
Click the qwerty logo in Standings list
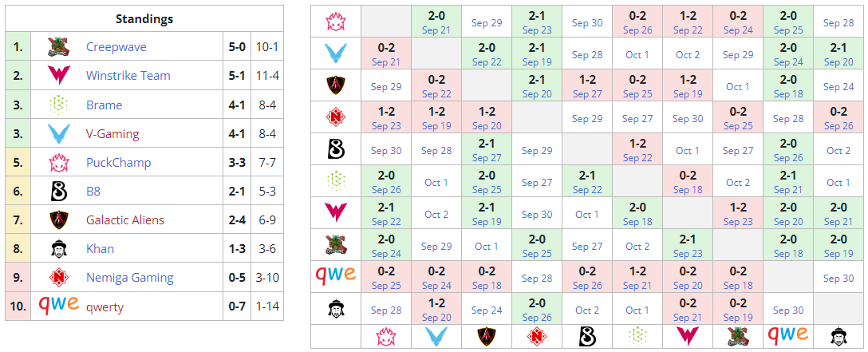click(58, 305)
